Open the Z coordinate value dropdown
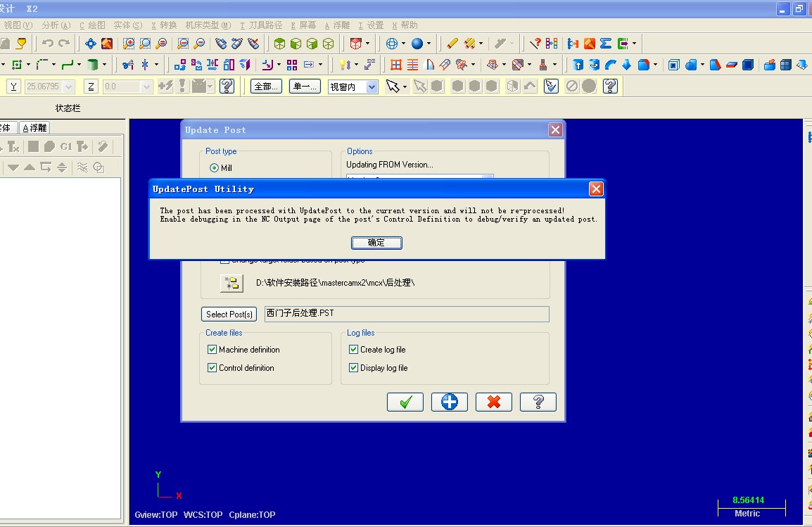The image size is (812, 527). coord(146,87)
